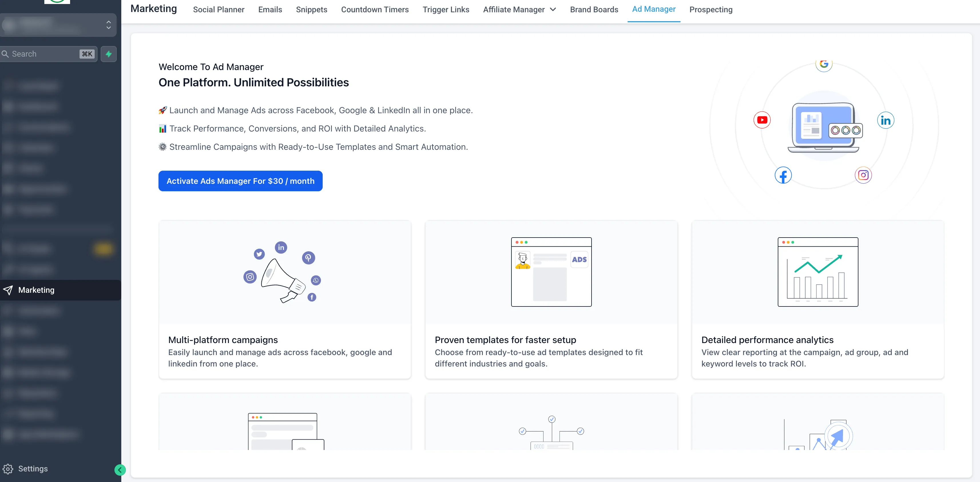Click the YouTube icon in the illustration
Image resolution: width=980 pixels, height=482 pixels.
pos(762,120)
